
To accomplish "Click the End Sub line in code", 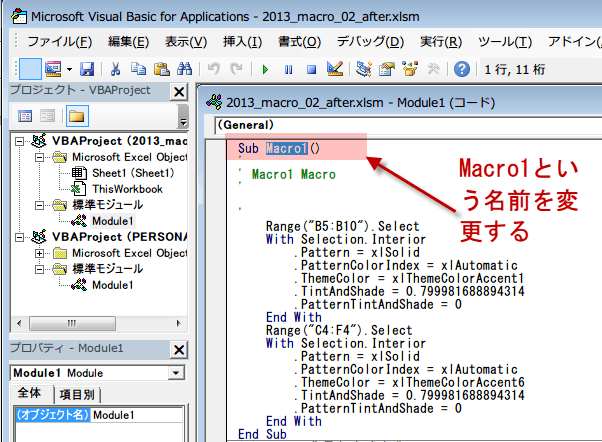I will pos(262,434).
